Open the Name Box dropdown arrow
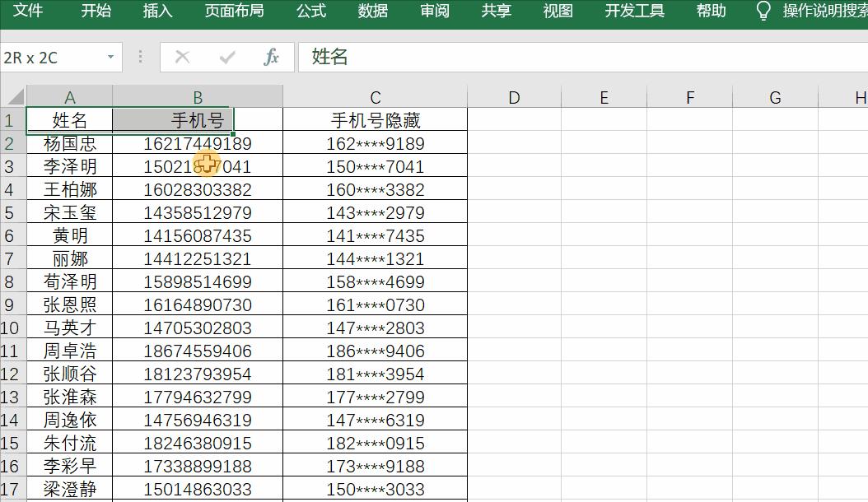868x502 pixels. (112, 57)
